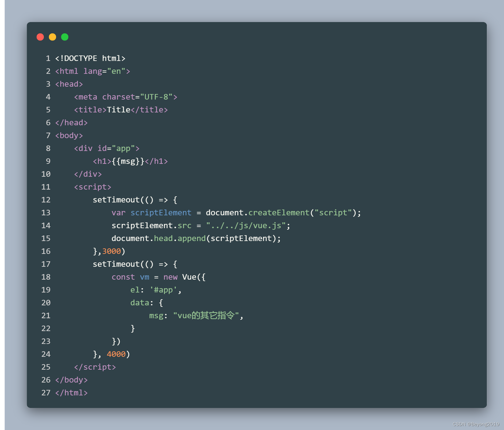
Task: Click the opening '<body>' tag
Action: coord(69,136)
